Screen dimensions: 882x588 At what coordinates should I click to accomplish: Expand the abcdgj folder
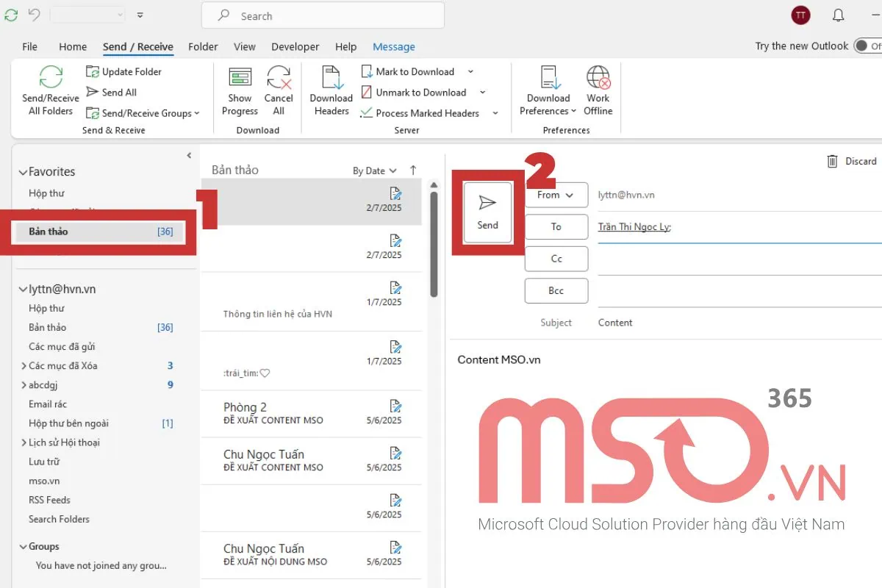(x=24, y=384)
